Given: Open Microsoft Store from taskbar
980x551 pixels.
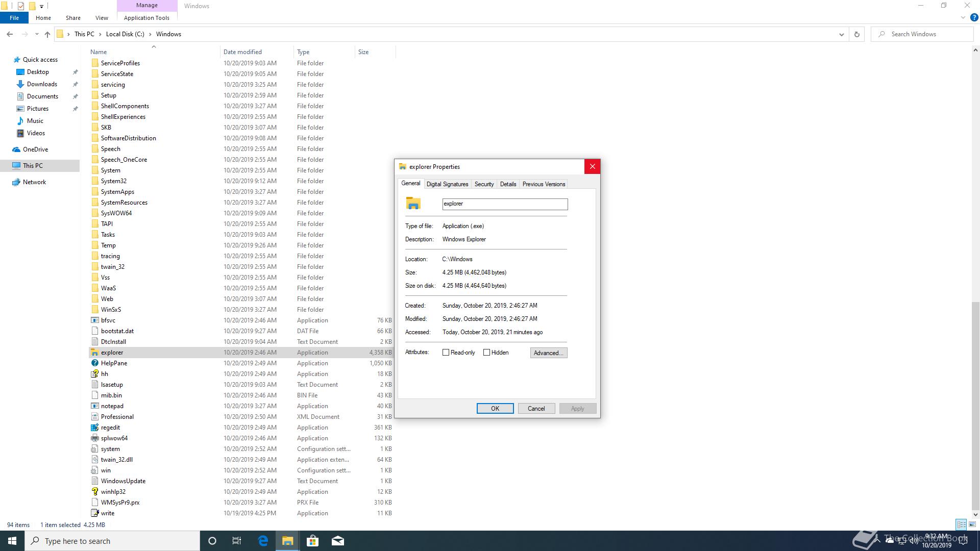Looking at the screenshot, I should tap(312, 541).
